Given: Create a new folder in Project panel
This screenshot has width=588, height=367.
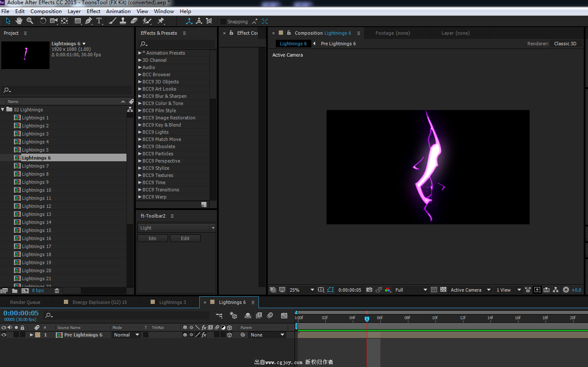Looking at the screenshot, I should coord(15,291).
